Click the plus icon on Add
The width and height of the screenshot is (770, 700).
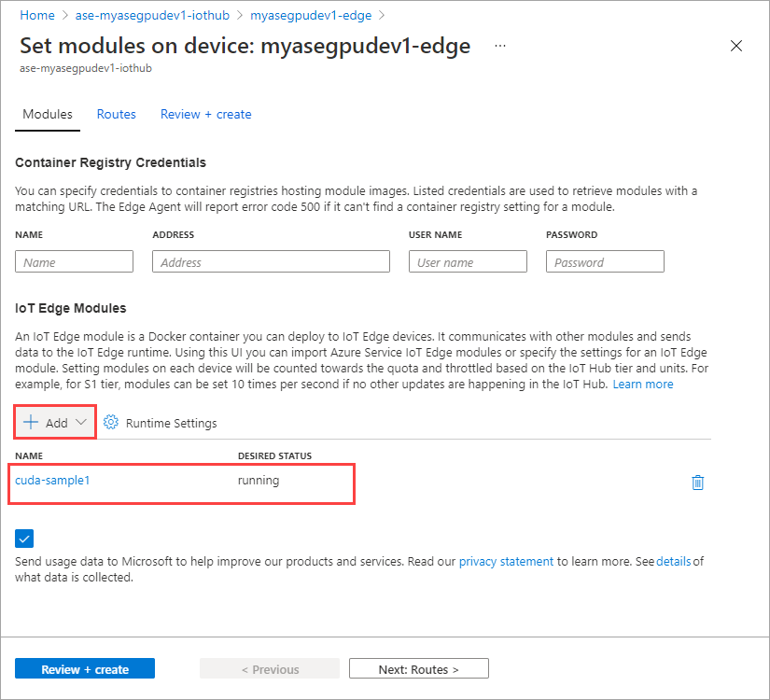tap(31, 422)
